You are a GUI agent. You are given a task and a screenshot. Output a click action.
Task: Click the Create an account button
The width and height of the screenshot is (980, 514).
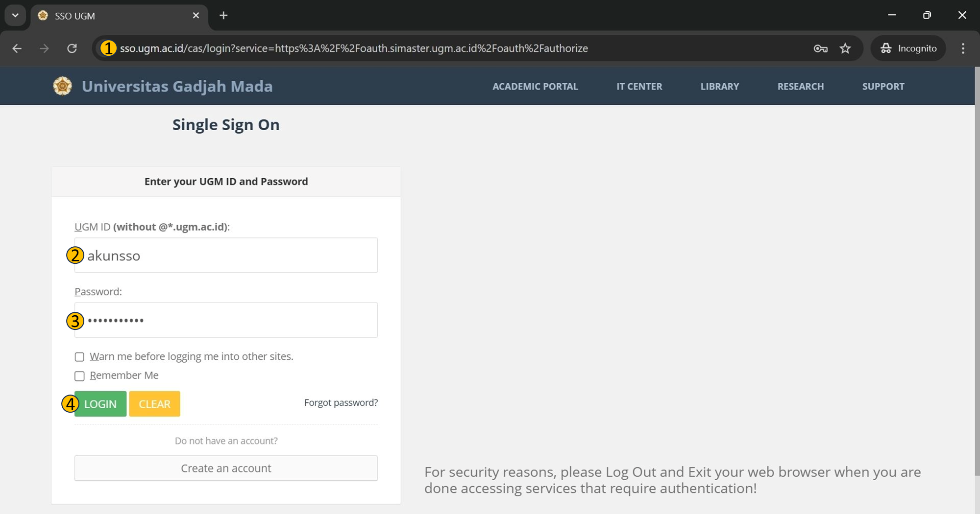226,468
